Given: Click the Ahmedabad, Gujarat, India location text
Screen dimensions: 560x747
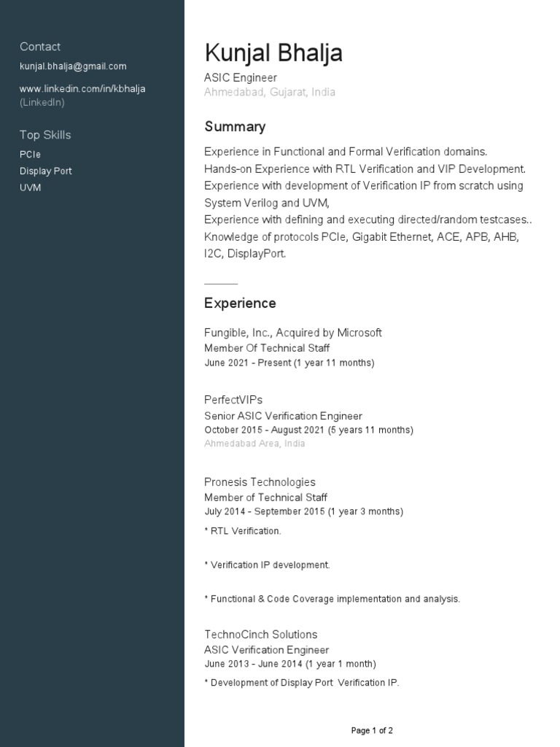Looking at the screenshot, I should coord(270,92).
